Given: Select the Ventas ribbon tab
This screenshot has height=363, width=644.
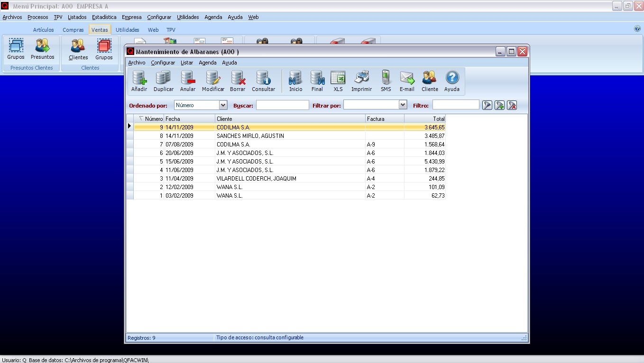Looking at the screenshot, I should [100, 30].
